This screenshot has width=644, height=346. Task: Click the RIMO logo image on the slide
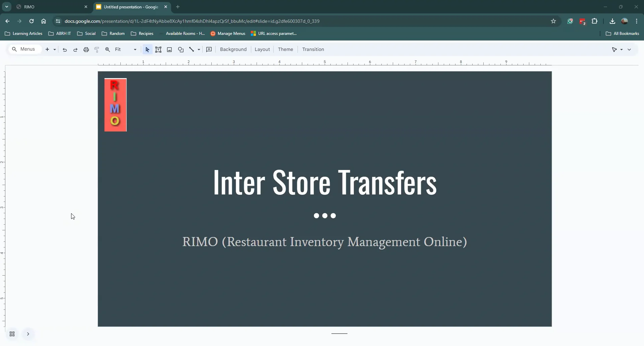point(115,105)
